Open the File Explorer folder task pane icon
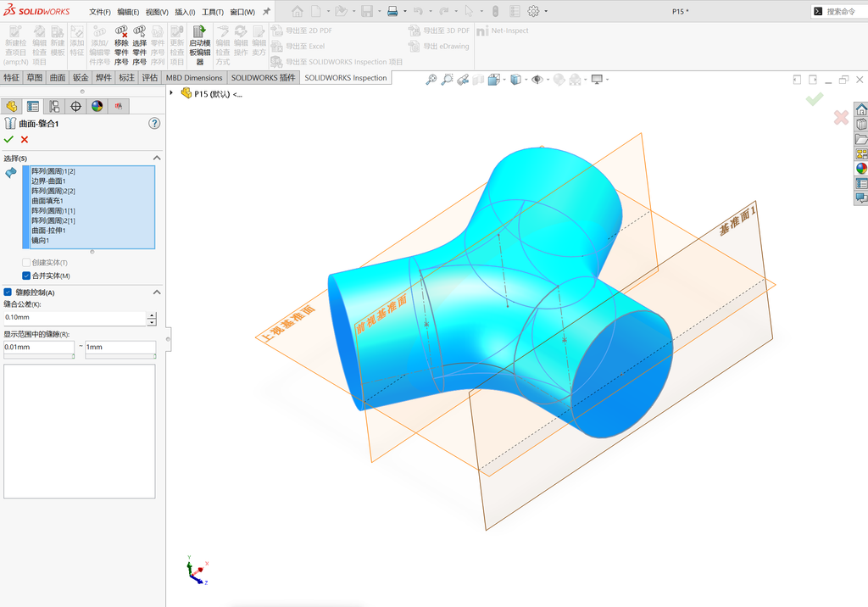 coord(861,139)
